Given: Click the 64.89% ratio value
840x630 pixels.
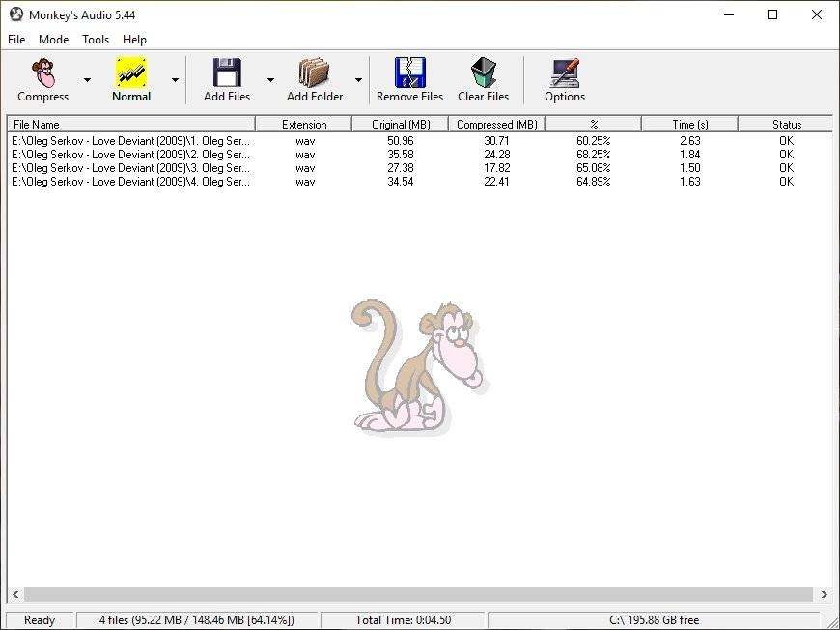Looking at the screenshot, I should pyautogui.click(x=593, y=182).
